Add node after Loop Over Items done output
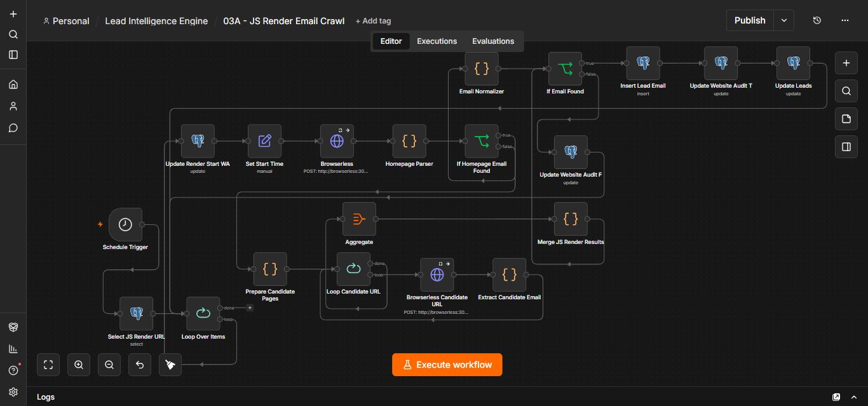 click(x=250, y=308)
